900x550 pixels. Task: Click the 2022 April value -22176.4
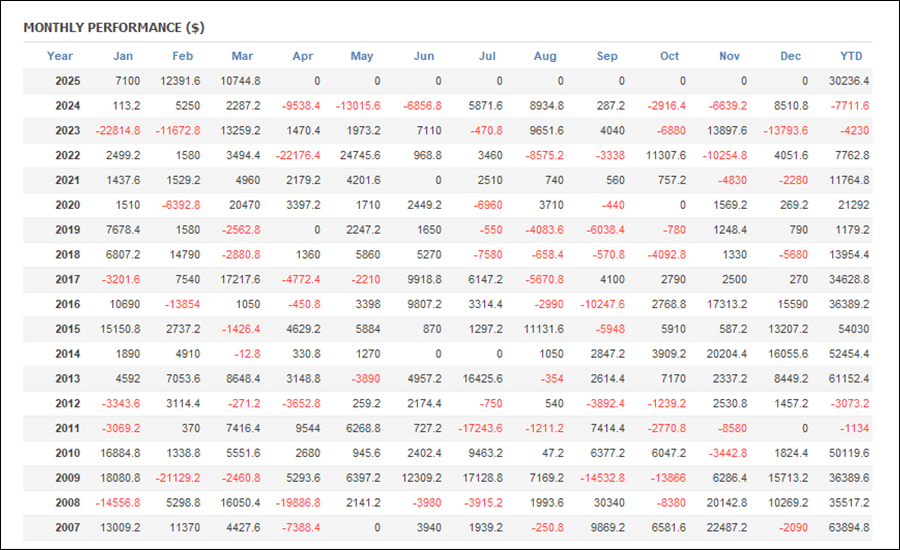click(298, 155)
